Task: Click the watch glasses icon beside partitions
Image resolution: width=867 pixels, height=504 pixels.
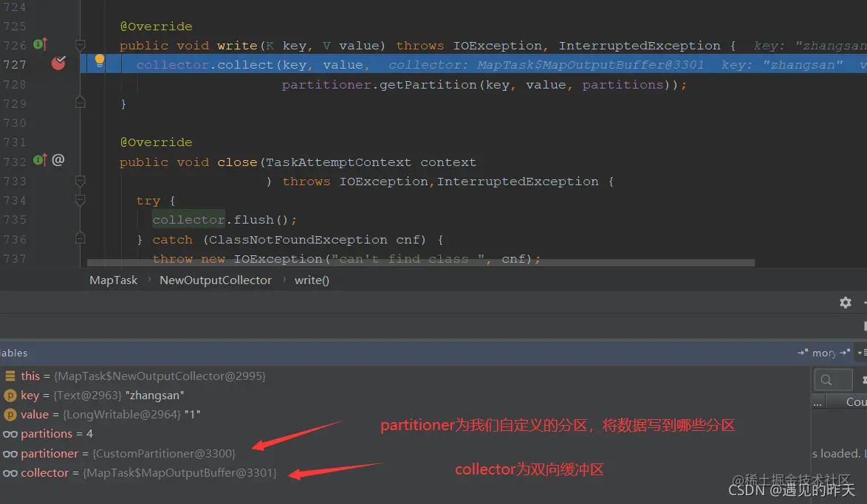Action: 10,435
